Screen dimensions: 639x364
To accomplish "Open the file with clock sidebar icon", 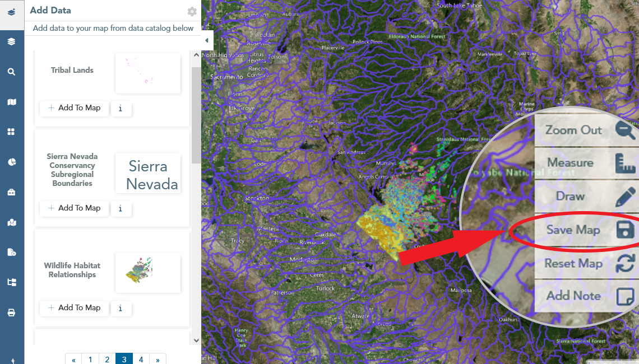I will tap(11, 252).
